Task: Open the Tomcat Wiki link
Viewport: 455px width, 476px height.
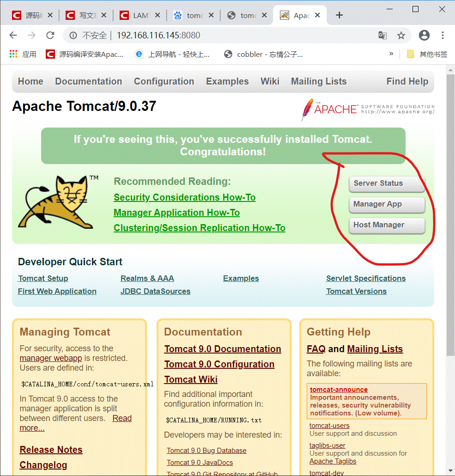Action: (191, 379)
